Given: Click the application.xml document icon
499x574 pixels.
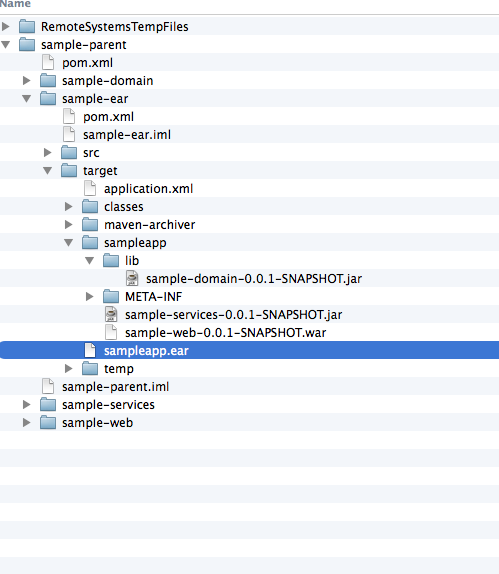Looking at the screenshot, I should click(x=90, y=189).
